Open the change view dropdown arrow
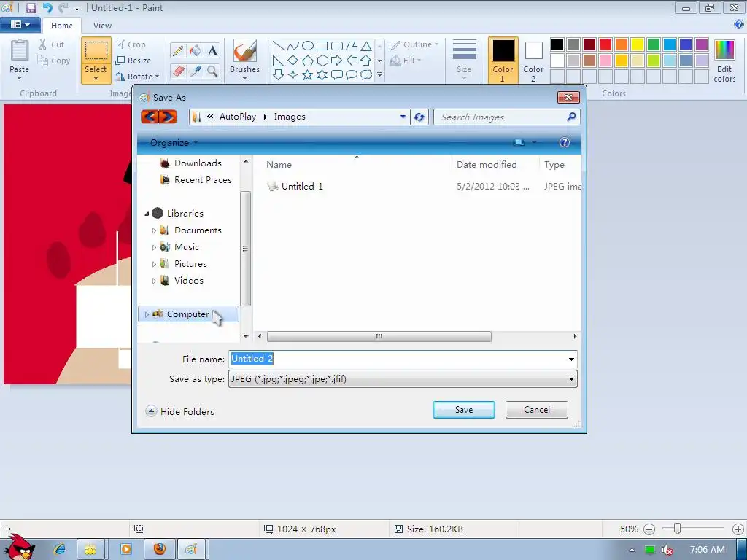Viewport: 747px width, 560px height. [x=534, y=142]
